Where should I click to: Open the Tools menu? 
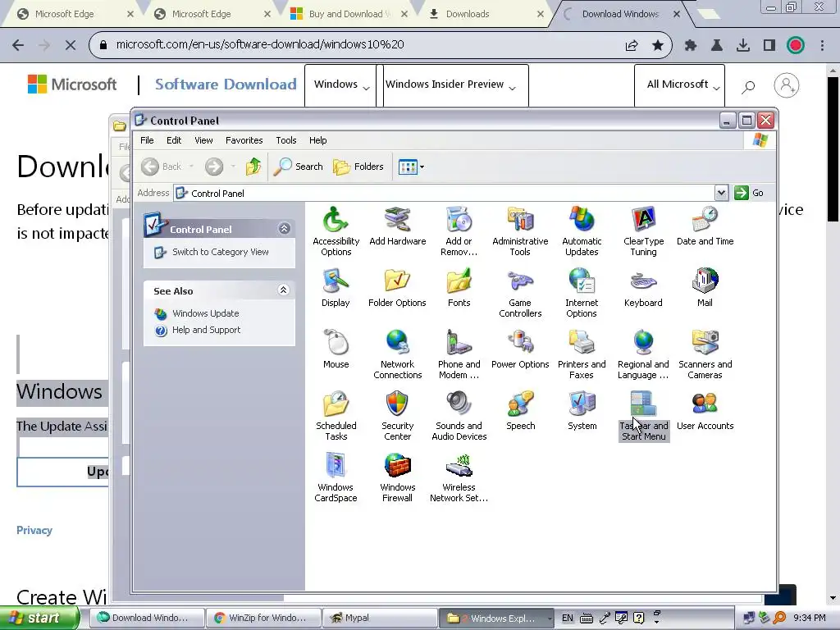[x=286, y=140]
